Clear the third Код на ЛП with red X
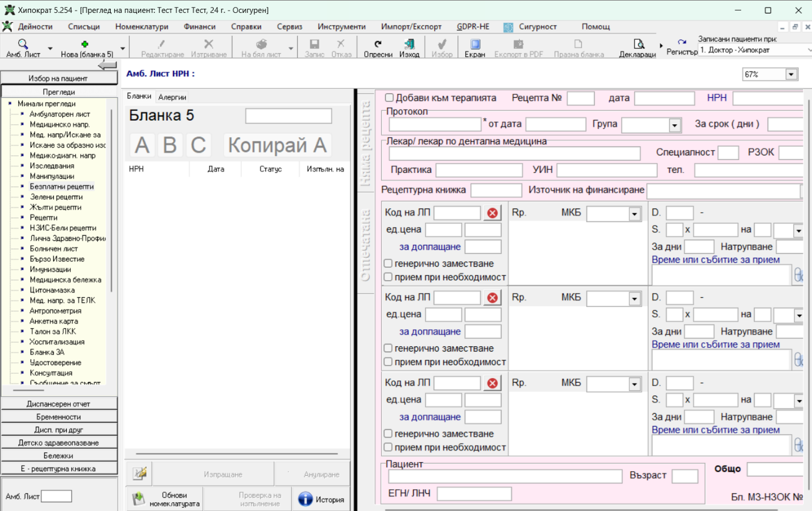 tap(493, 383)
